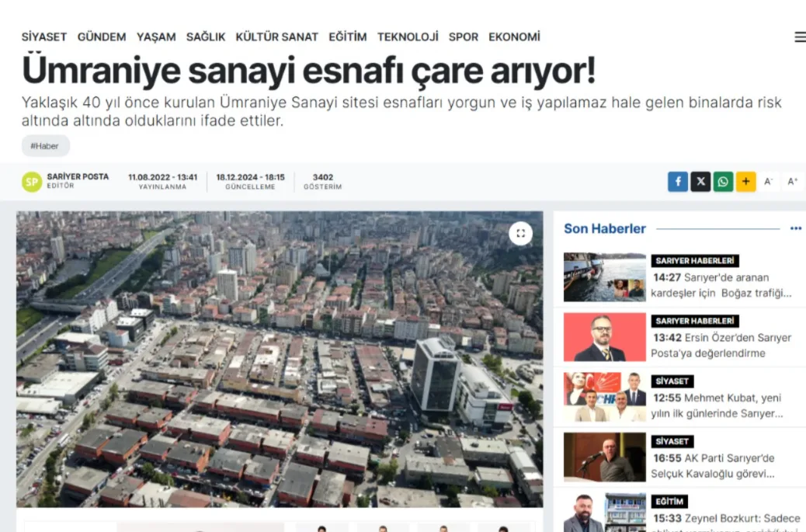The width and height of the screenshot is (806, 532).
Task: Share the article via WhatsApp
Action: [x=723, y=181]
